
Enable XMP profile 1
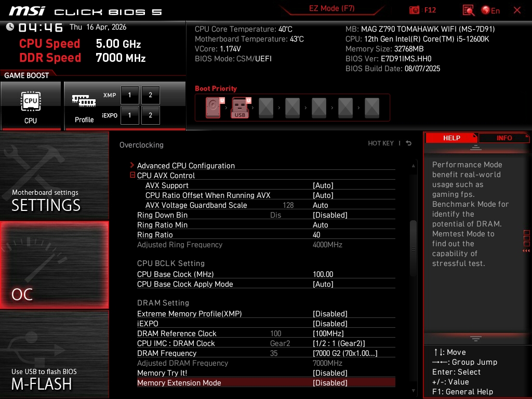(129, 95)
